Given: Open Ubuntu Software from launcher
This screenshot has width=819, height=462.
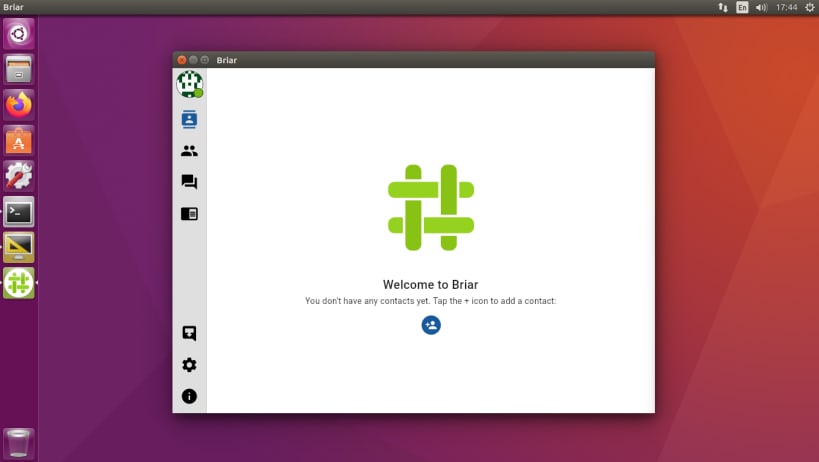Looking at the screenshot, I should point(19,140).
